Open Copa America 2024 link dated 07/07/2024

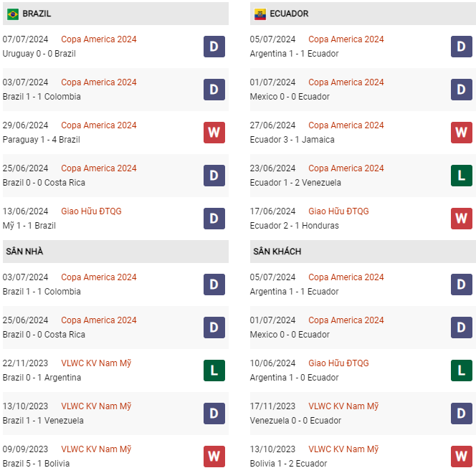pos(98,39)
